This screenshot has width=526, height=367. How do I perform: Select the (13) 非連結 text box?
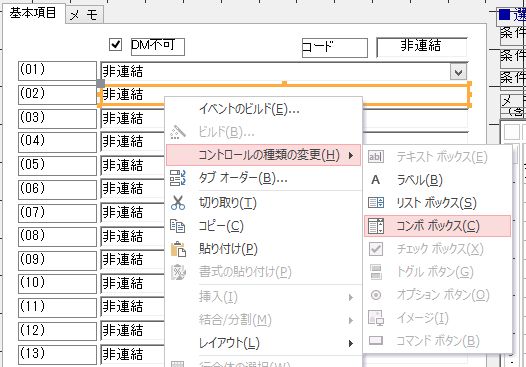(133, 354)
